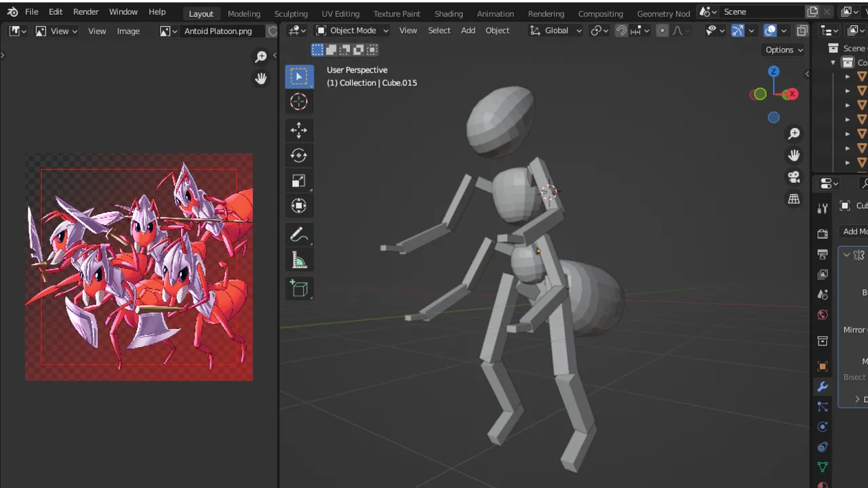
Task: Click image editor zoom magnifier icon
Action: click(x=261, y=57)
